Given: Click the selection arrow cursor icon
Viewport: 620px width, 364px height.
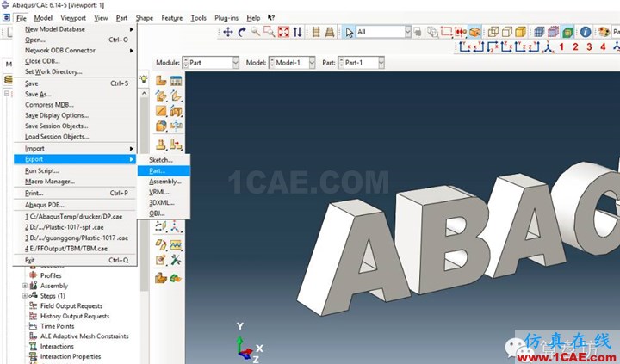Looking at the screenshot, I should (349, 33).
